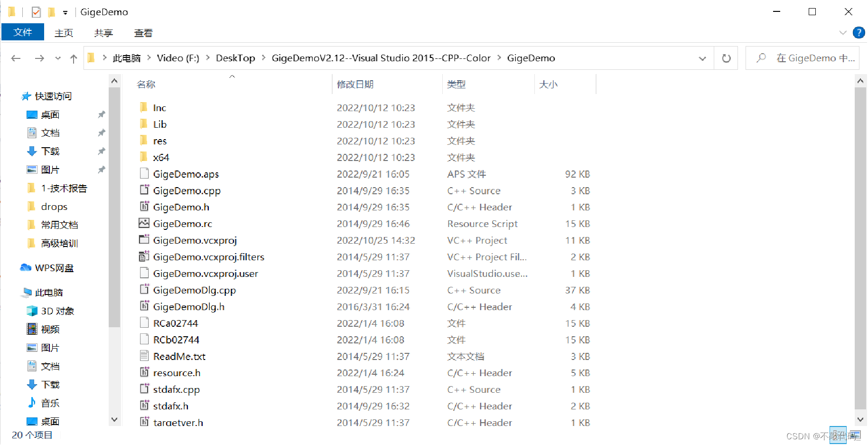The image size is (868, 445).
Task: Expand the ribbon using the chevron near Help
Action: 843,32
